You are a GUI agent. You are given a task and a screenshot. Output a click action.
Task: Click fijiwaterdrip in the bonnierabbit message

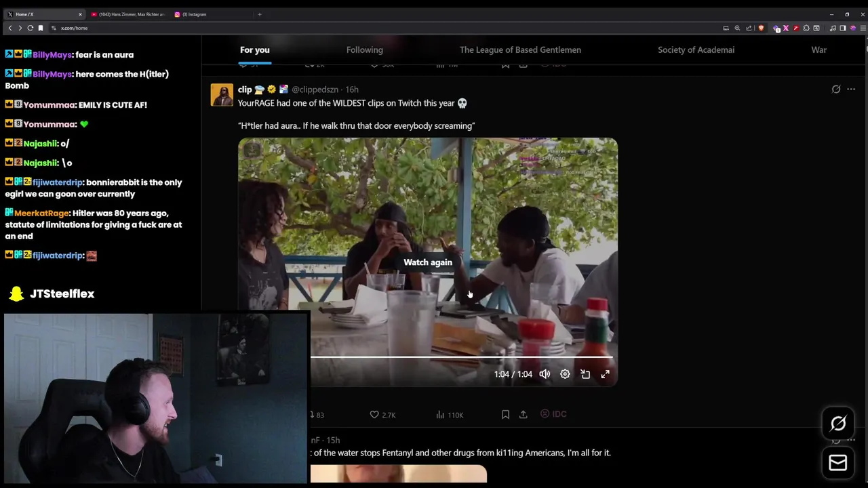pos(58,182)
